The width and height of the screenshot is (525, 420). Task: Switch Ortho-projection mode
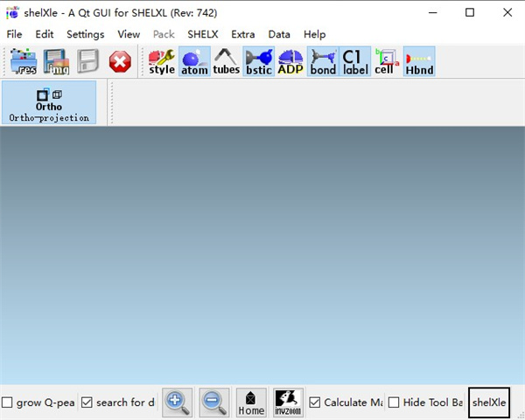[x=49, y=102]
